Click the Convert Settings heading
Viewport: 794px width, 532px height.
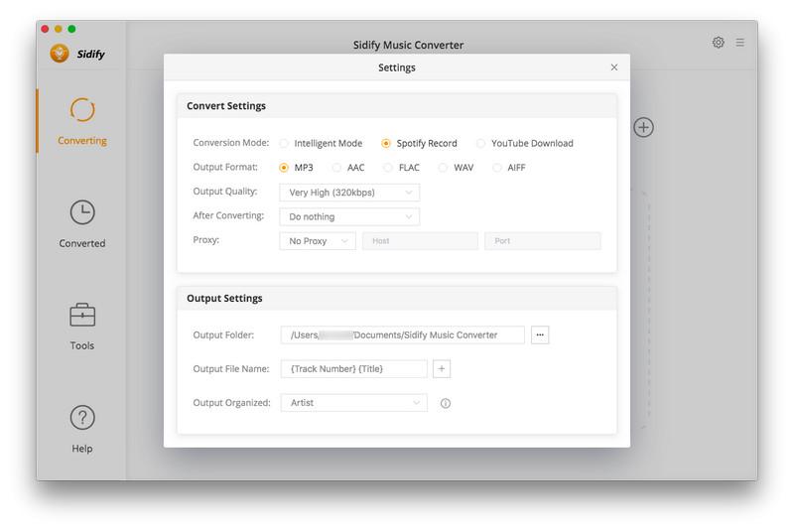(x=226, y=106)
